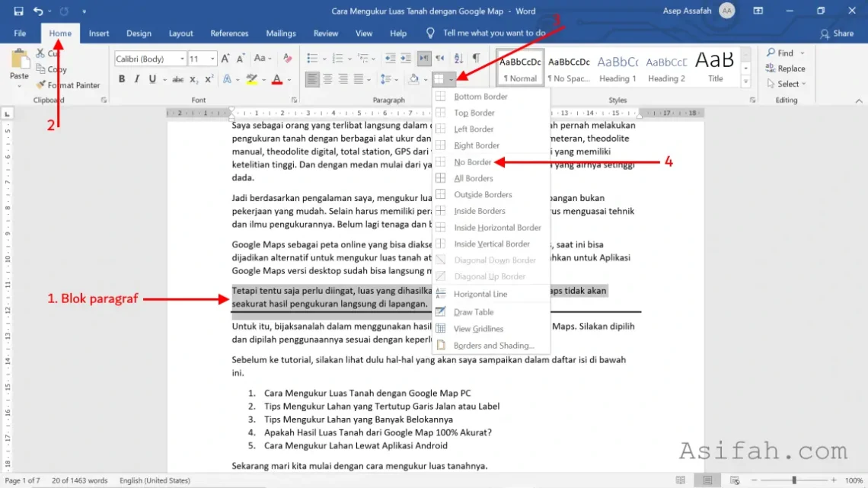Open the font size dropdown
Viewport: 868px width, 488px height.
point(212,59)
